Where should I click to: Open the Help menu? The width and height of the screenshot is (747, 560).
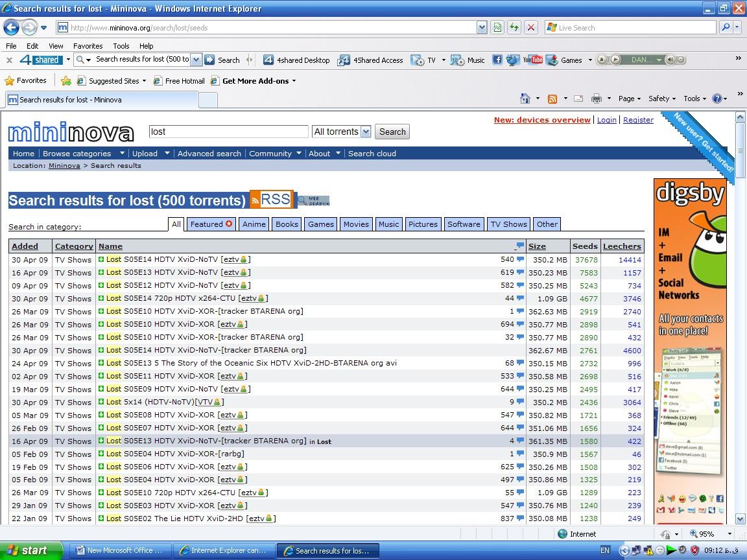147,46
